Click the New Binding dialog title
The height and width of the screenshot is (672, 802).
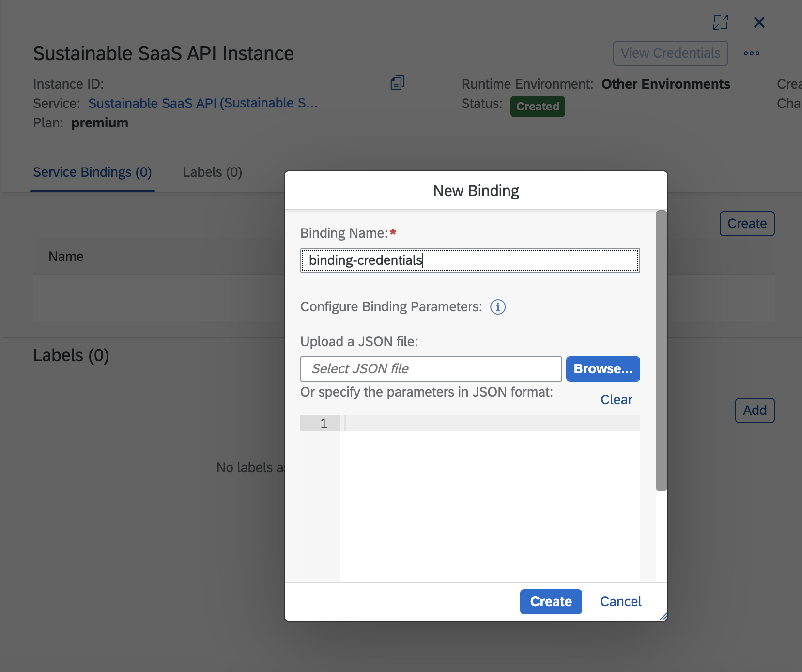click(476, 191)
